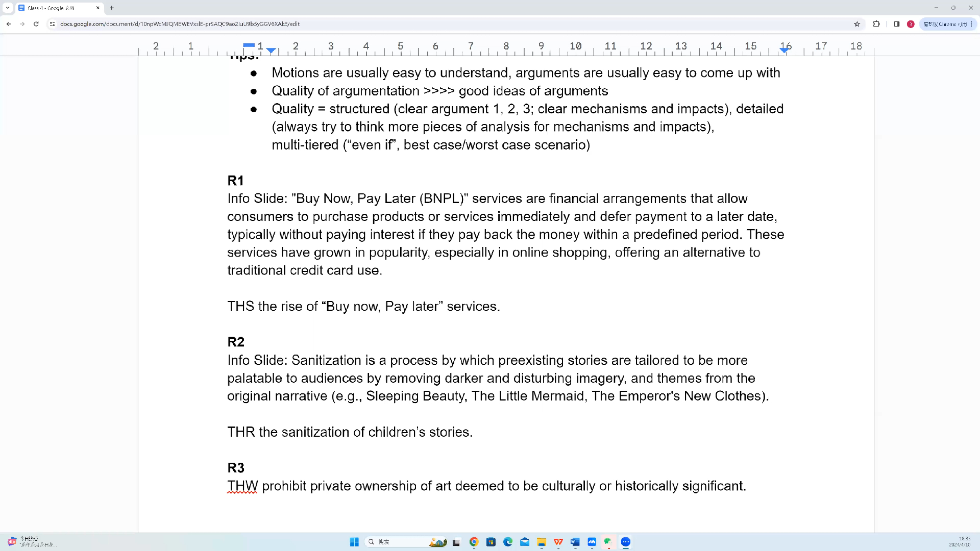Viewport: 980px width, 551px height.
Task: Click the right indent marker on ruler
Action: coord(785,50)
